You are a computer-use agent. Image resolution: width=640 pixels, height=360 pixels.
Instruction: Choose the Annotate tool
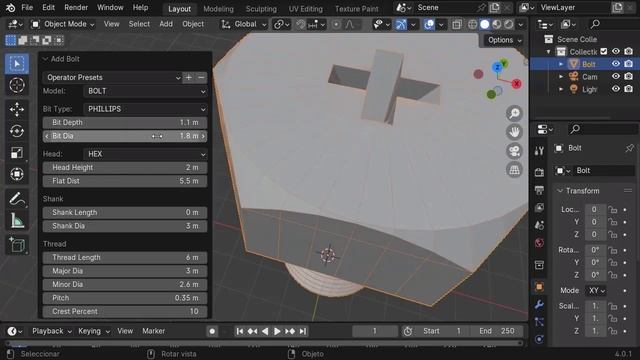pyautogui.click(x=17, y=199)
